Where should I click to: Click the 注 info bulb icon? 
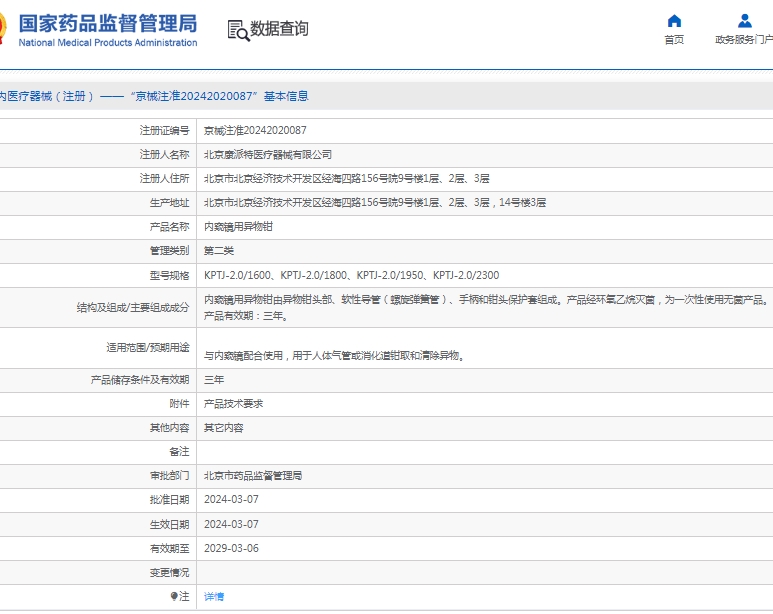point(174,596)
